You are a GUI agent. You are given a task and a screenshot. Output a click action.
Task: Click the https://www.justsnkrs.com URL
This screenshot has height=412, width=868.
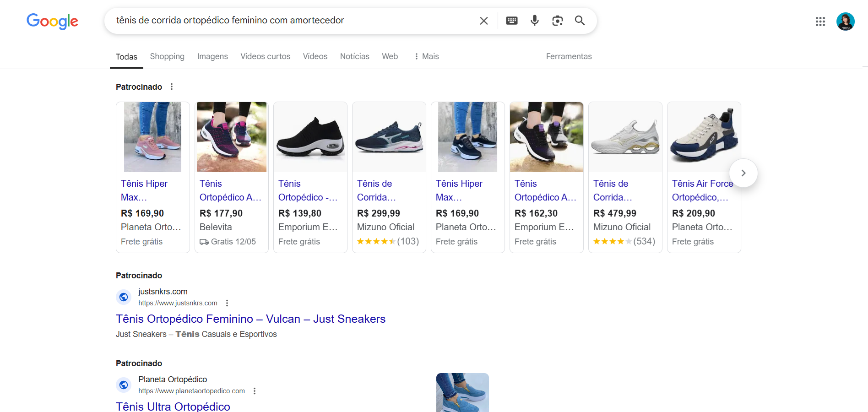(x=178, y=303)
